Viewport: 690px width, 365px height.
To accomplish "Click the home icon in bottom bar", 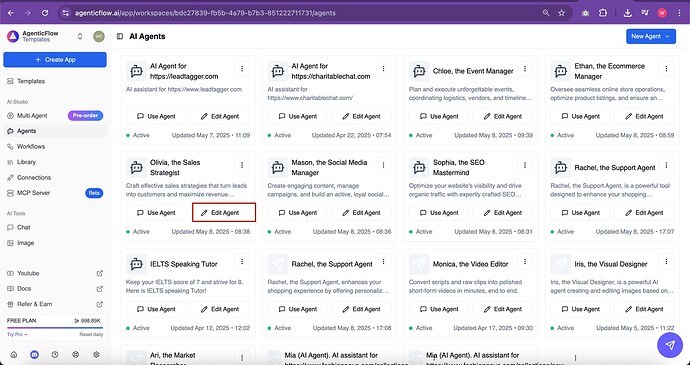I will pyautogui.click(x=14, y=355).
